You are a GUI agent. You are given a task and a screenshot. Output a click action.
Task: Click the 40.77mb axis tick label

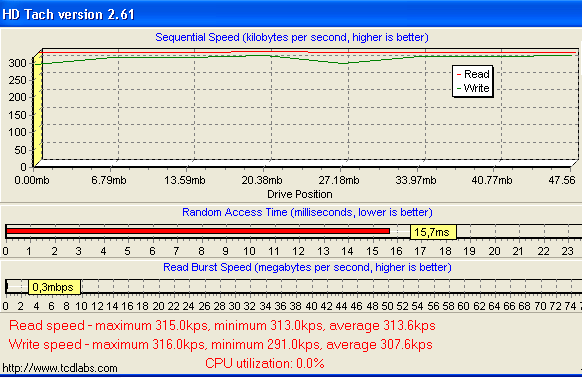coord(492,180)
